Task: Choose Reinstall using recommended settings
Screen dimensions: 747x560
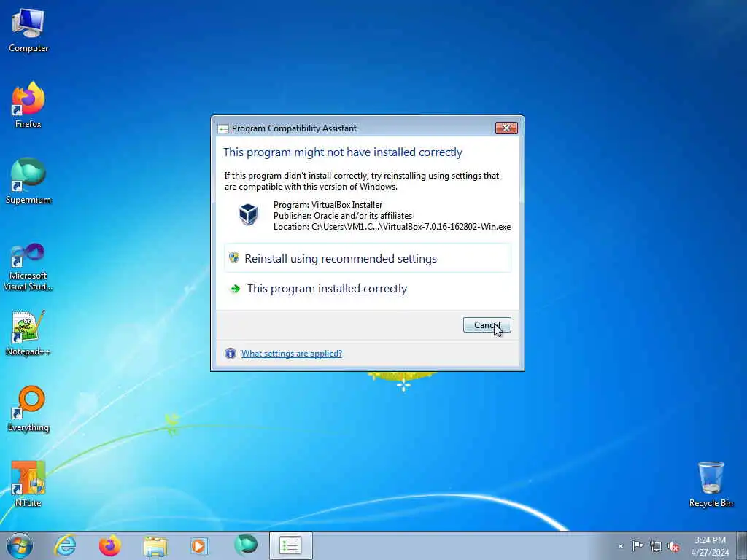Action: pos(368,258)
